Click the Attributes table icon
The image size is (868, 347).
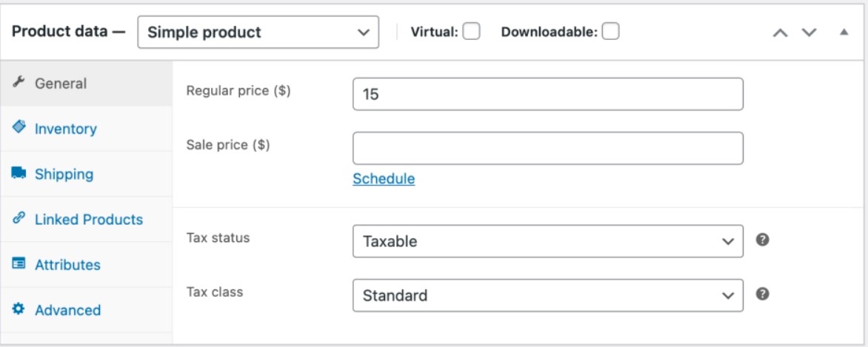[x=19, y=264]
